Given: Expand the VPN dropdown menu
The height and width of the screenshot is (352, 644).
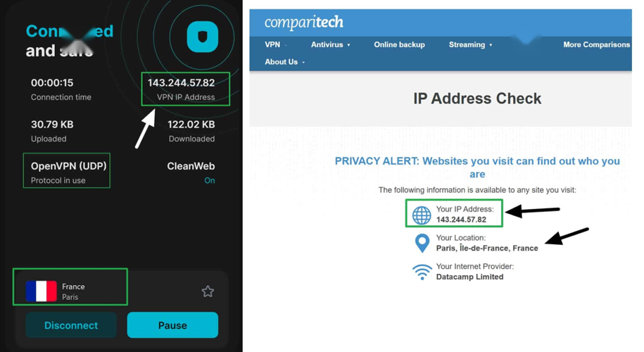Looking at the screenshot, I should [x=275, y=45].
